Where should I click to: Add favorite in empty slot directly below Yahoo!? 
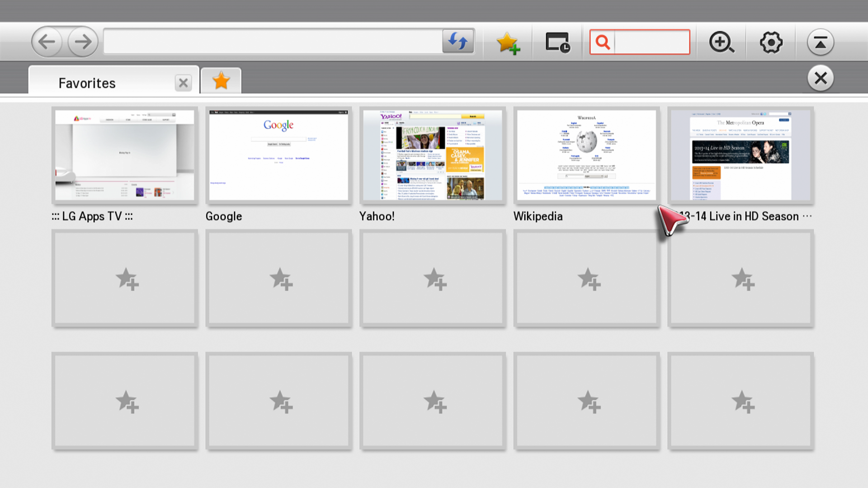tap(433, 278)
